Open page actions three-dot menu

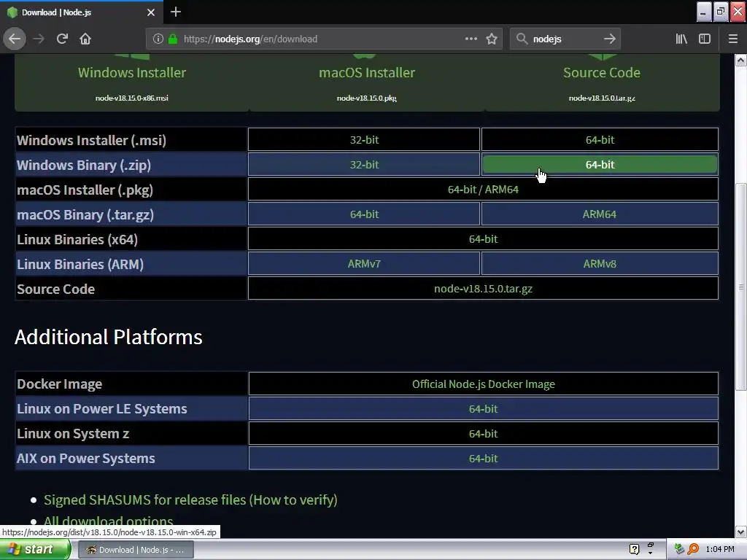click(x=471, y=39)
